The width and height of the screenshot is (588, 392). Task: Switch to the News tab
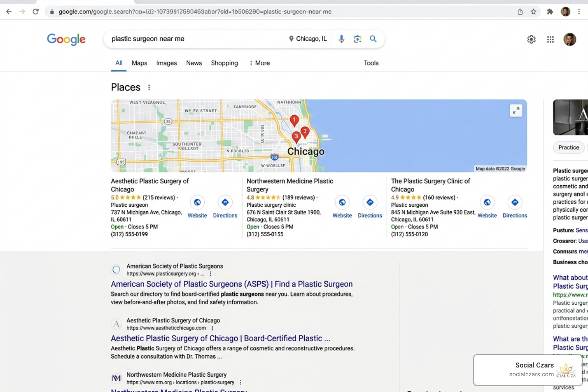point(194,63)
